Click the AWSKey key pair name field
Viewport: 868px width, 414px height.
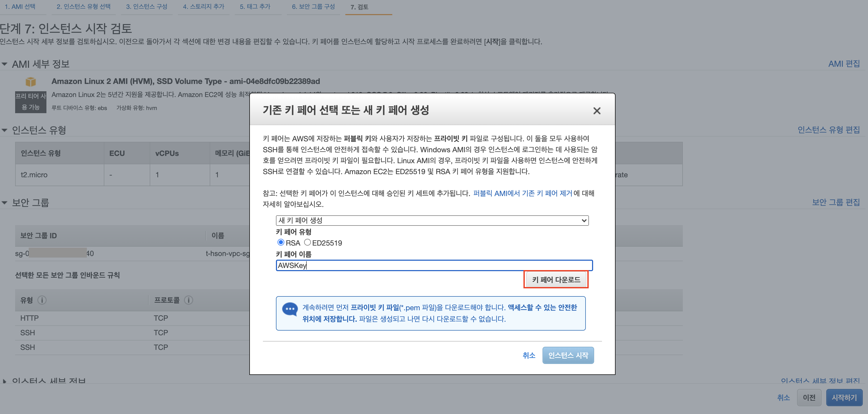click(434, 265)
